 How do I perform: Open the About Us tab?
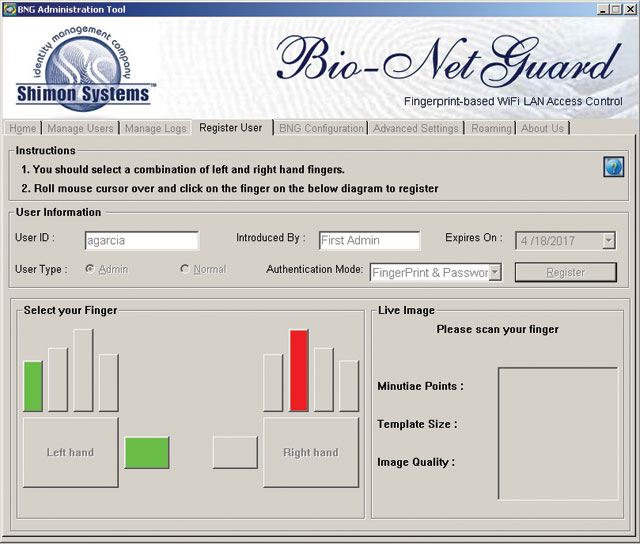(542, 128)
